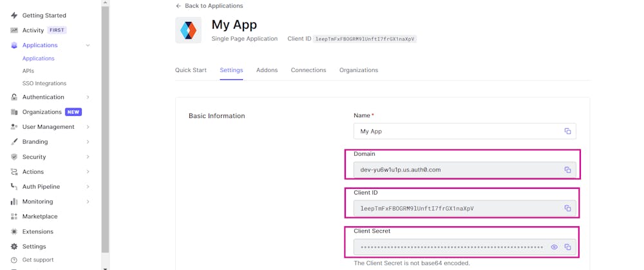Switch to the Quick Start tab
The image size is (644, 270).
(x=191, y=70)
